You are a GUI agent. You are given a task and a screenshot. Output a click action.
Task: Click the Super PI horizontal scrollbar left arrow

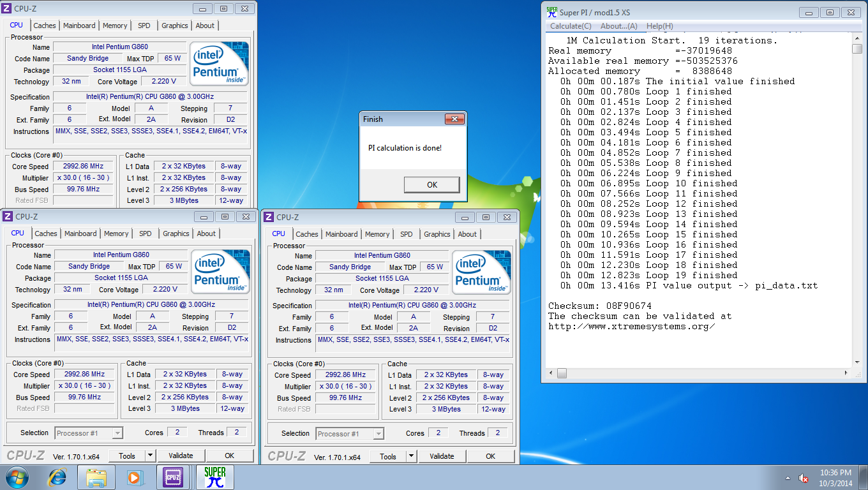point(550,373)
